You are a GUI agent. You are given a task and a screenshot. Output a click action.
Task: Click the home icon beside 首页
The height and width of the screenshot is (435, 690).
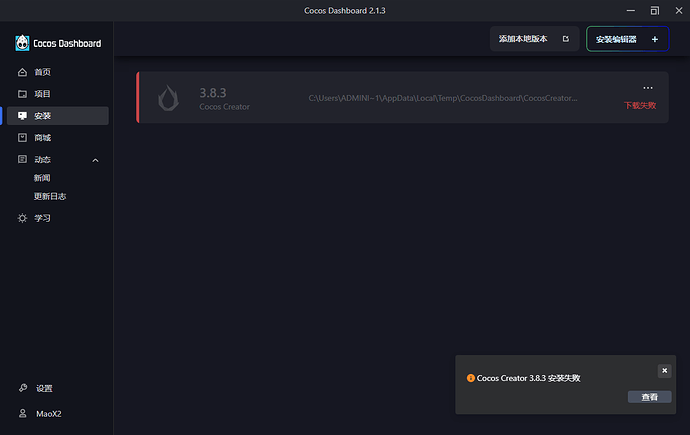pyautogui.click(x=22, y=72)
